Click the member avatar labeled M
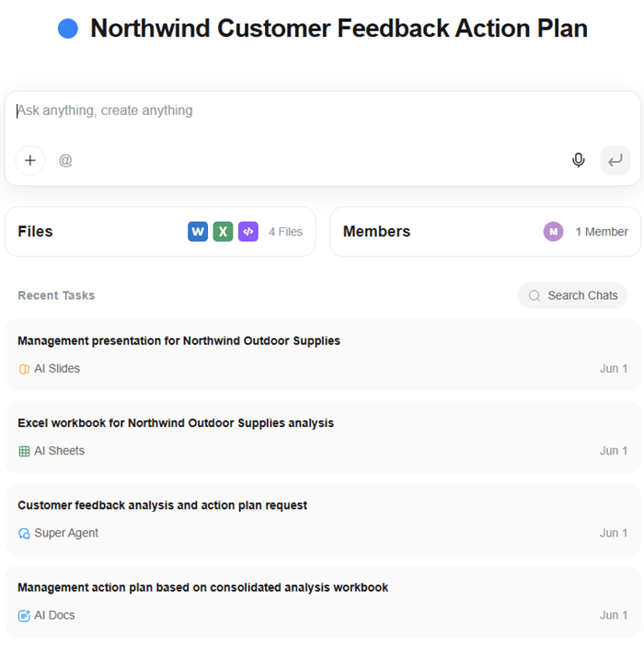644x646 pixels. coord(554,232)
